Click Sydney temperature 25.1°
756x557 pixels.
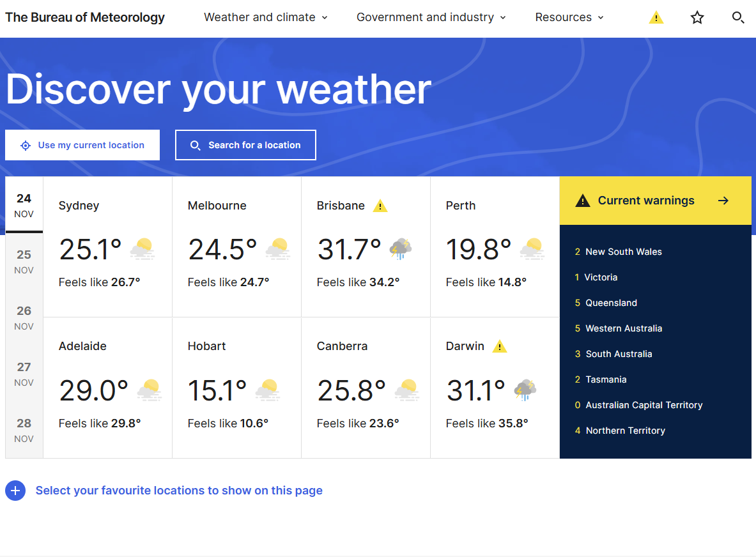(x=90, y=250)
